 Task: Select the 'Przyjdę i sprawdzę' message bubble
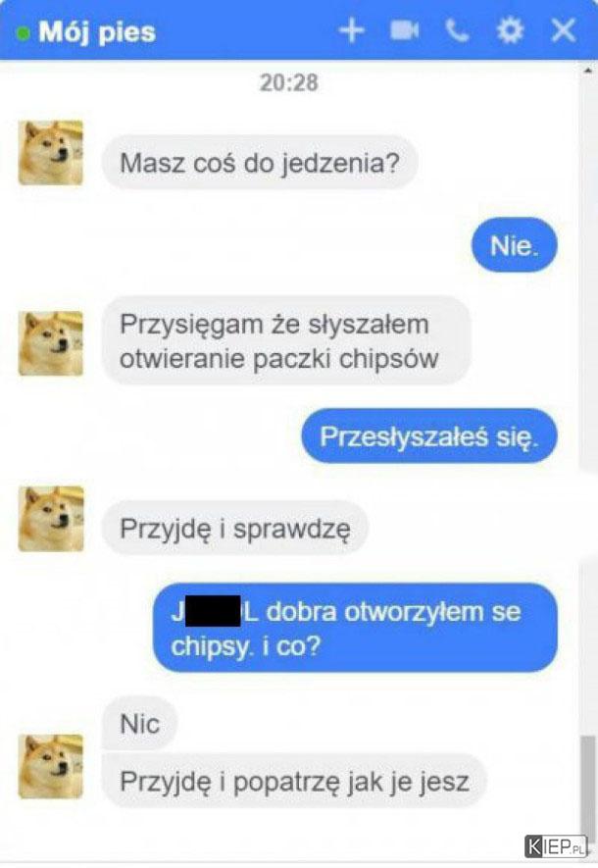point(235,528)
